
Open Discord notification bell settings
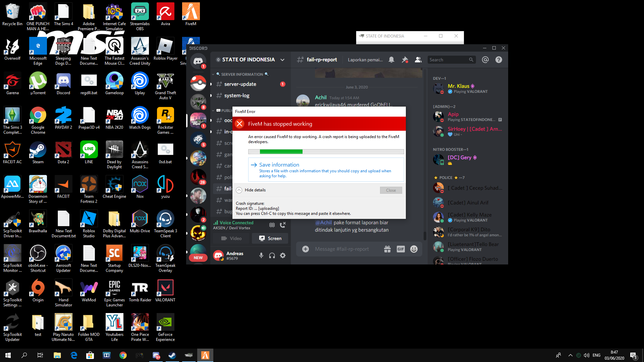tap(391, 60)
